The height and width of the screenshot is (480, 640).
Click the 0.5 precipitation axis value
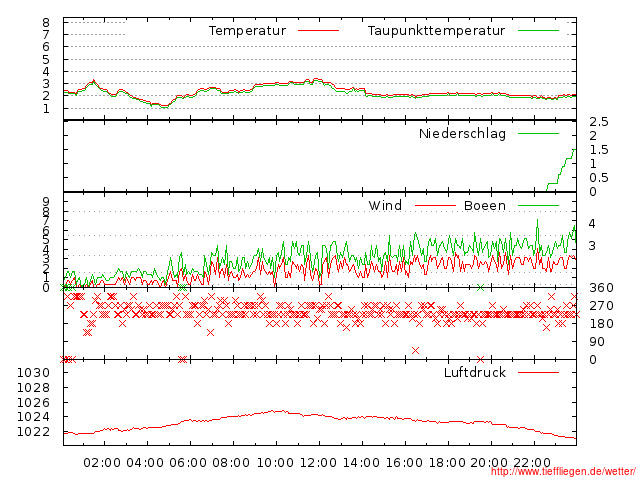[599, 178]
